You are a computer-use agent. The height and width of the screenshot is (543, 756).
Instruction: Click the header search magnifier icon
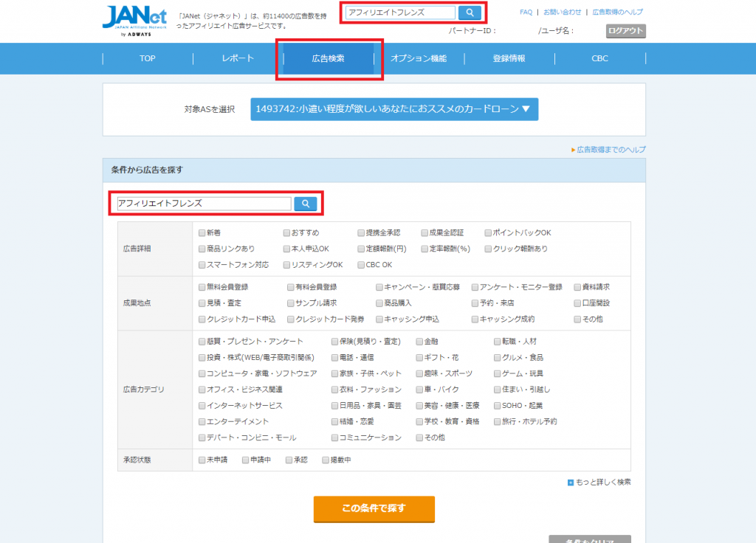[x=470, y=13]
